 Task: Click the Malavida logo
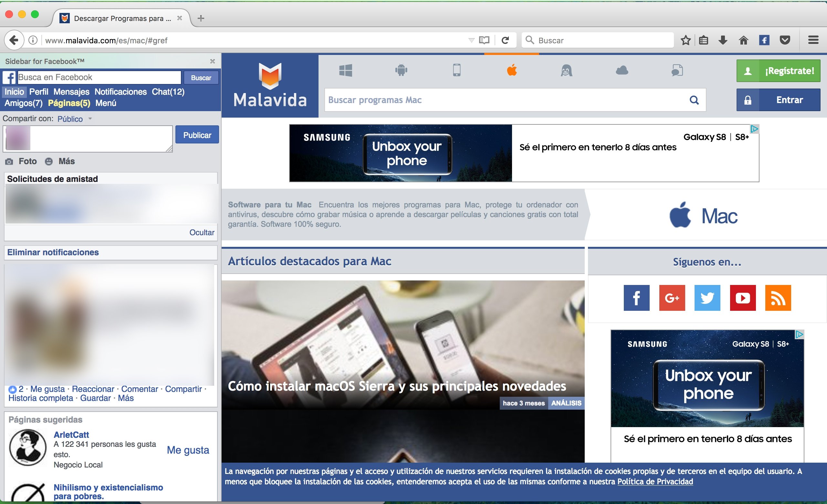(x=270, y=85)
